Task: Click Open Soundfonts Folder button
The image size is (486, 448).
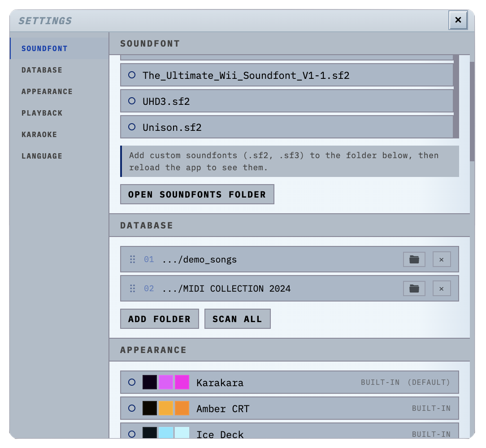Action: click(197, 194)
